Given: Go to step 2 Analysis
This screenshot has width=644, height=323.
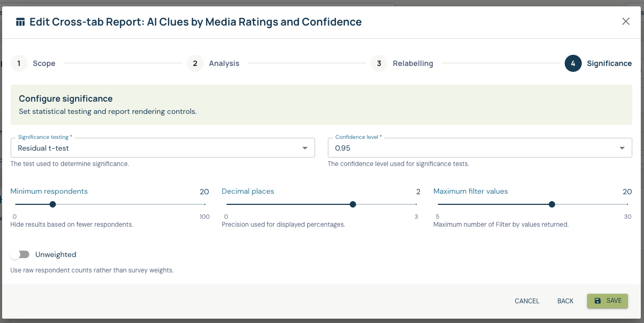Looking at the screenshot, I should point(213,63).
